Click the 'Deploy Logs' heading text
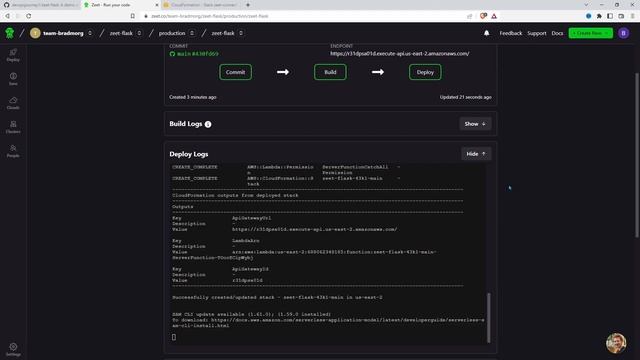This screenshot has height=360, width=640. [189, 154]
